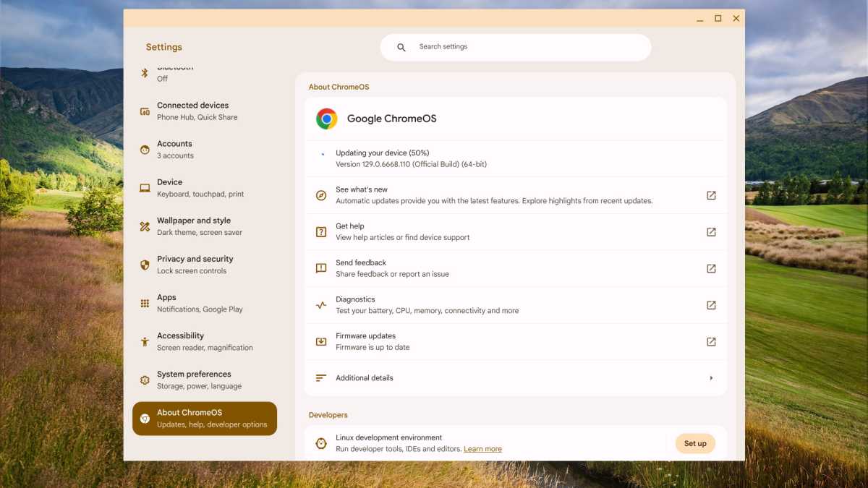868x488 pixels.
Task: Select Accounts in the sidebar
Action: click(x=205, y=148)
